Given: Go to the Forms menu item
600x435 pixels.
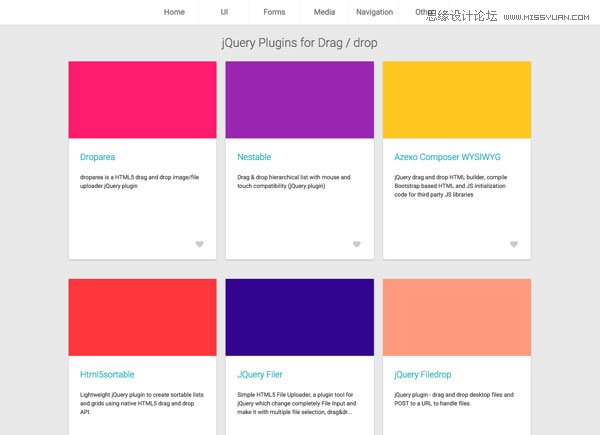Looking at the screenshot, I should point(274,12).
